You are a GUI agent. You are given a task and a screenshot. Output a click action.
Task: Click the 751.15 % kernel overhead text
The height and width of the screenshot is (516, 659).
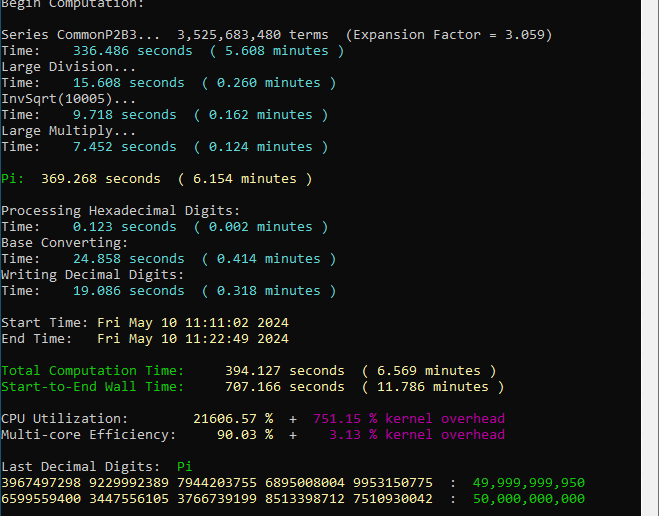click(x=409, y=419)
